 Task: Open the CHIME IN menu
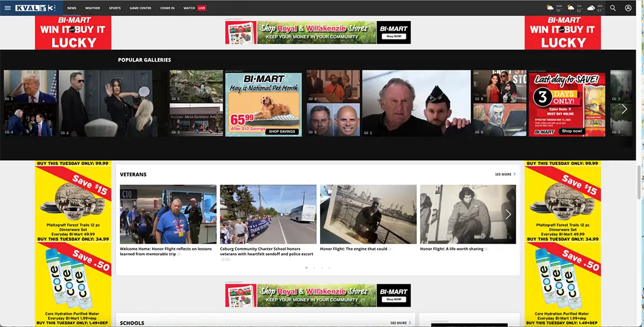click(x=167, y=8)
